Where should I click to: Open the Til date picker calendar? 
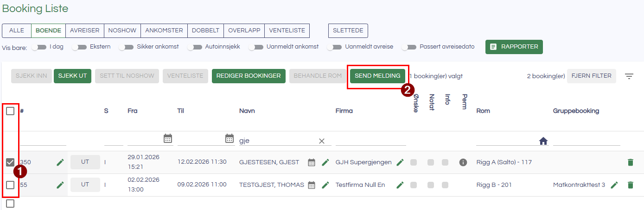tap(230, 138)
